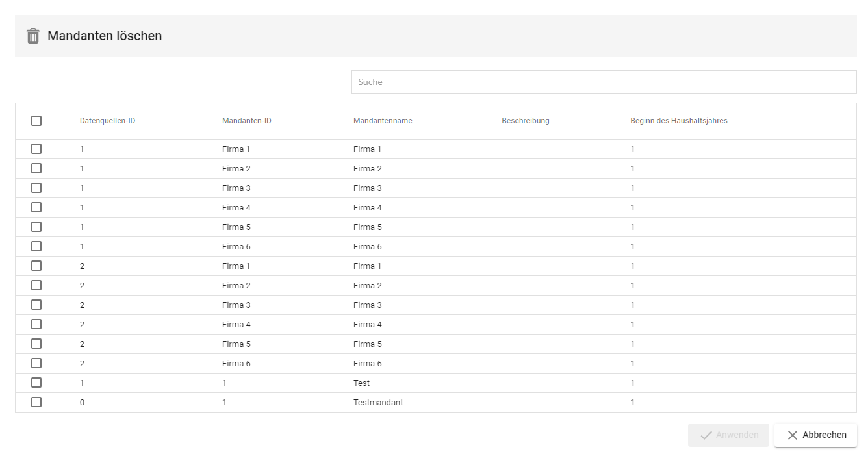868x456 pixels.
Task: Sort by Beginn des Haushaltsjahres column
Action: (x=678, y=121)
